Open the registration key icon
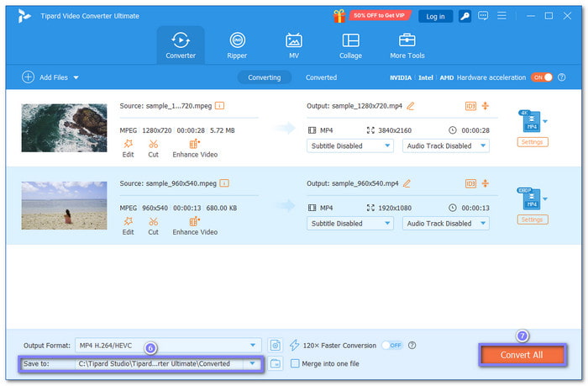This screenshot has width=588, height=386. tap(465, 16)
